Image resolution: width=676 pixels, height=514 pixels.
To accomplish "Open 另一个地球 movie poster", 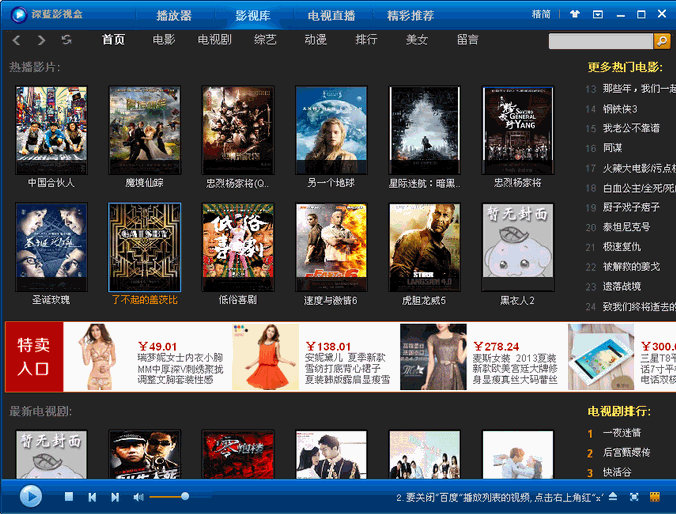I will click(331, 130).
